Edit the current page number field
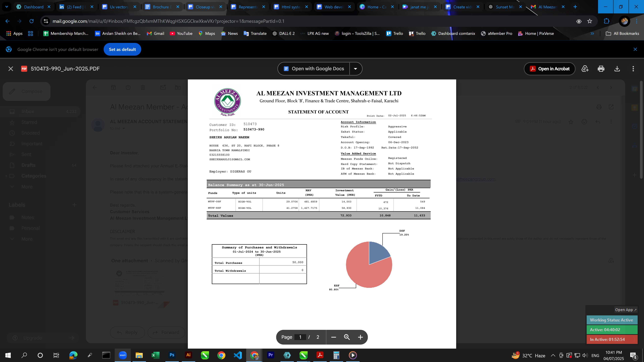The width and height of the screenshot is (644, 362). point(300,337)
